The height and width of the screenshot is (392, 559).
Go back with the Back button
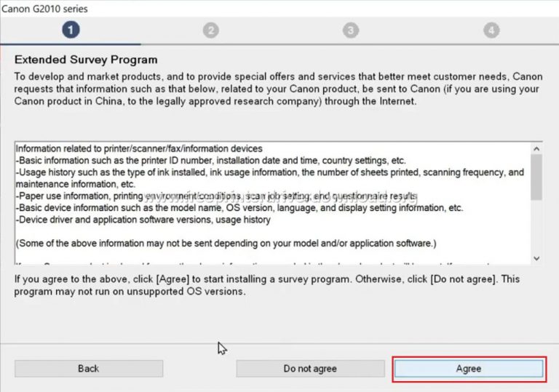[89, 369]
